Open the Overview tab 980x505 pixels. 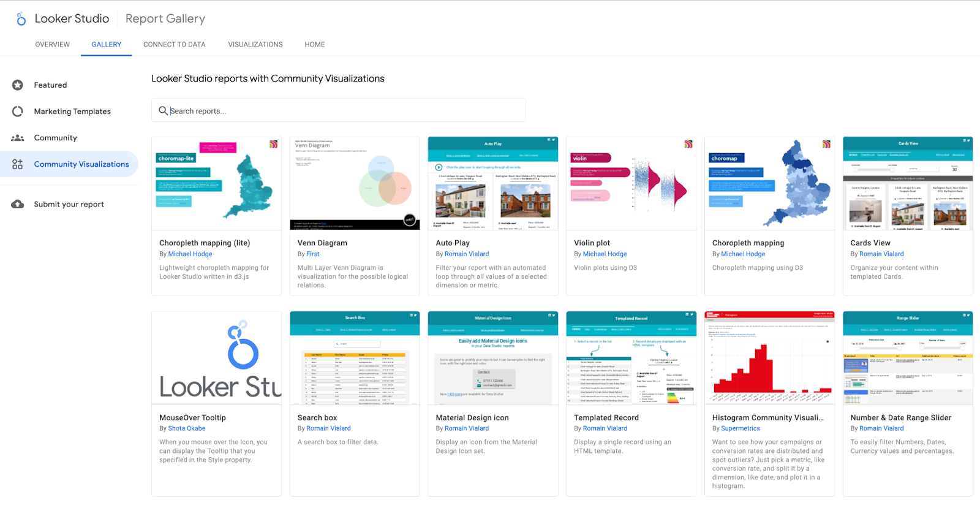(53, 45)
